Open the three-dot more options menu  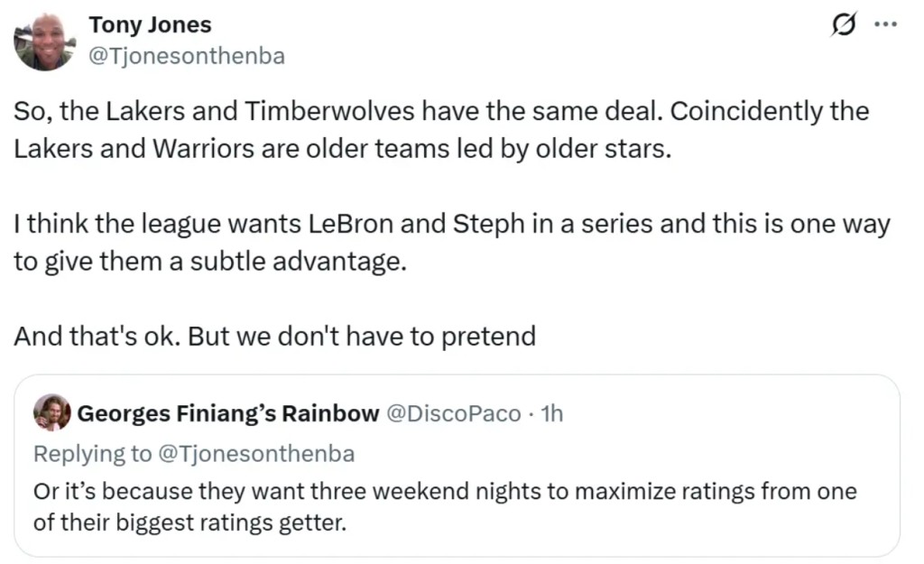pos(887,26)
